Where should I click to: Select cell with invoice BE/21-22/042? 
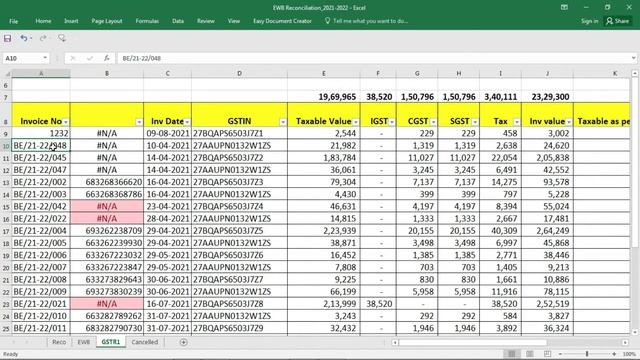41,207
